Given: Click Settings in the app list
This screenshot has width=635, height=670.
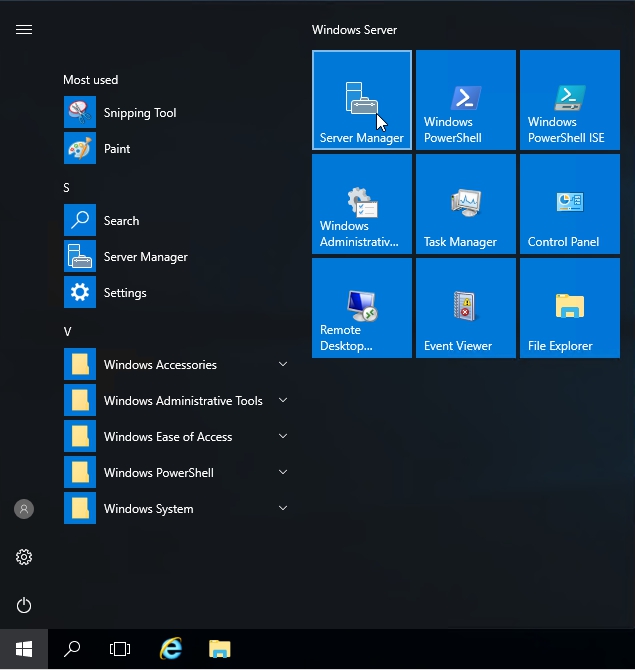Looking at the screenshot, I should click(x=125, y=293).
